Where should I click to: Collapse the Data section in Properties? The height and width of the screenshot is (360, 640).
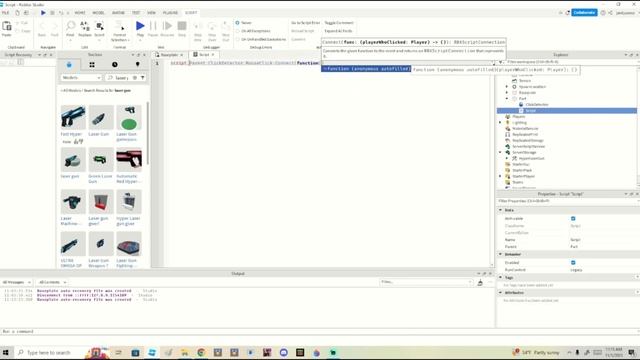pyautogui.click(x=501, y=210)
